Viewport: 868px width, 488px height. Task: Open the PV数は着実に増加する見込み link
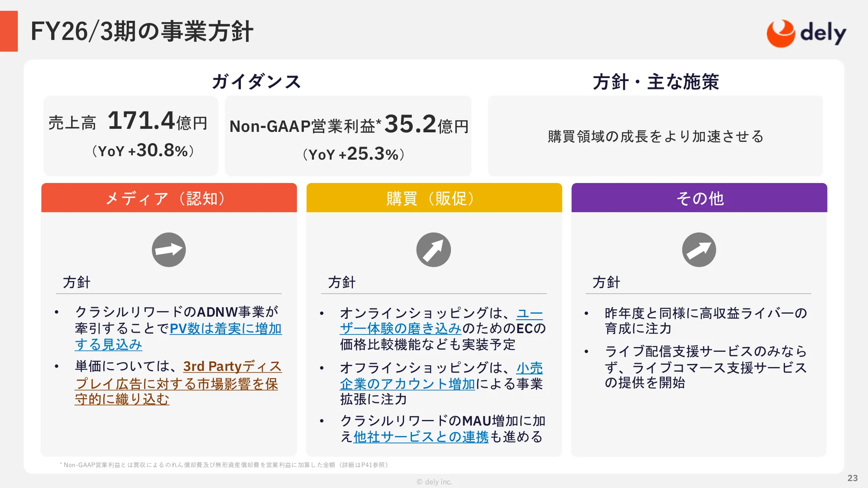coord(225,329)
